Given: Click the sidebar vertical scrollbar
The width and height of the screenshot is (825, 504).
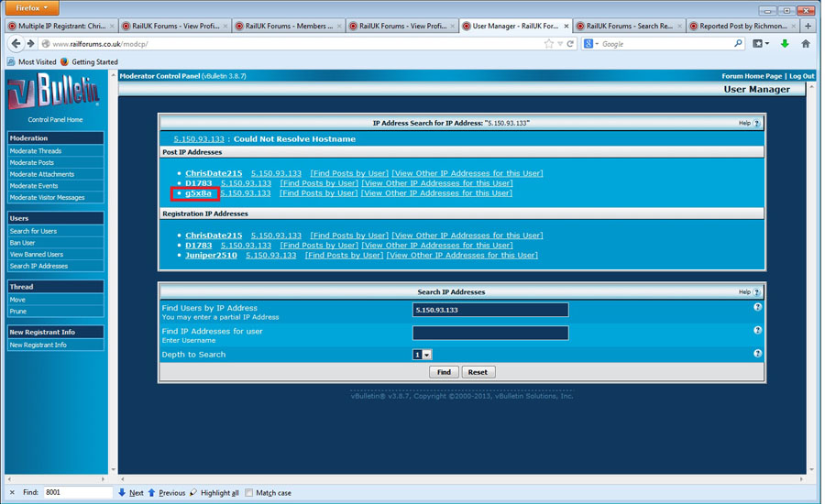Looking at the screenshot, I should pos(113,272).
